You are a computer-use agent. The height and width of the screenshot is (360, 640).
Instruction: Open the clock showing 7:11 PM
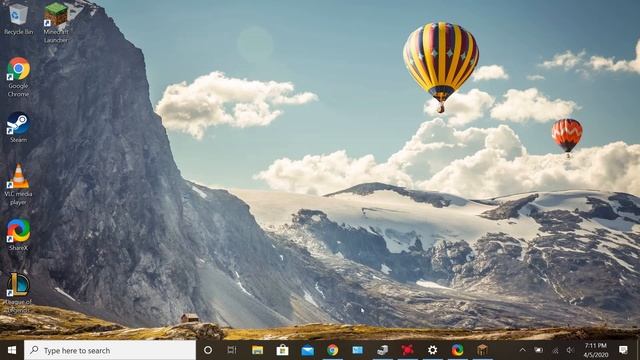click(x=596, y=350)
